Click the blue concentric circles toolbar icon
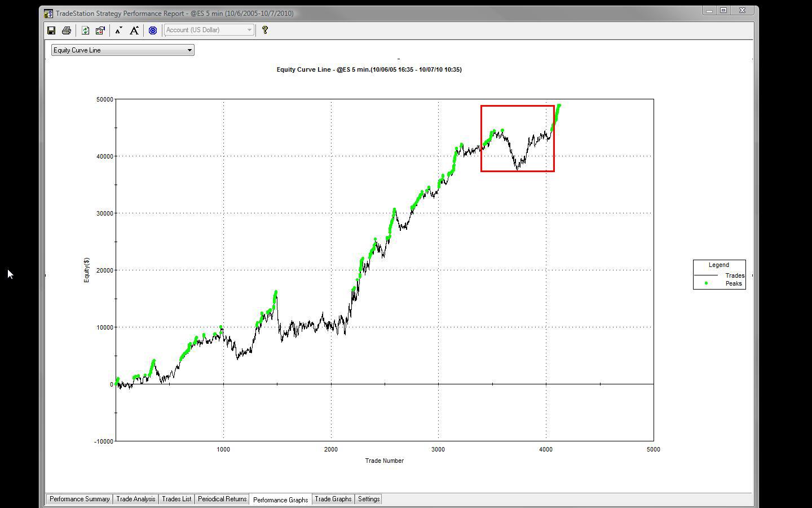812x508 pixels. click(153, 30)
